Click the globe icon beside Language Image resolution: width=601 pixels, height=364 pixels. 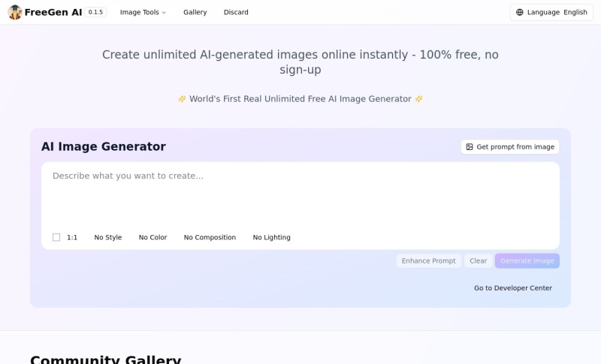pos(519,12)
